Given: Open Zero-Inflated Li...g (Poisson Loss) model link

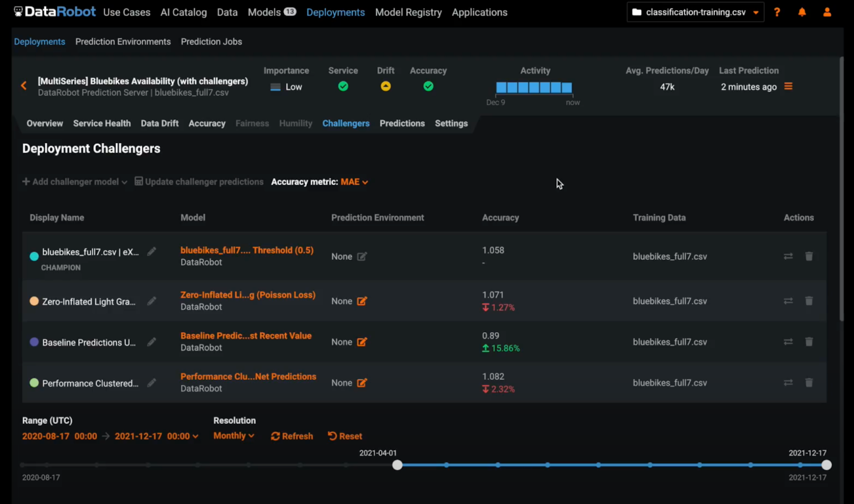Looking at the screenshot, I should [248, 295].
